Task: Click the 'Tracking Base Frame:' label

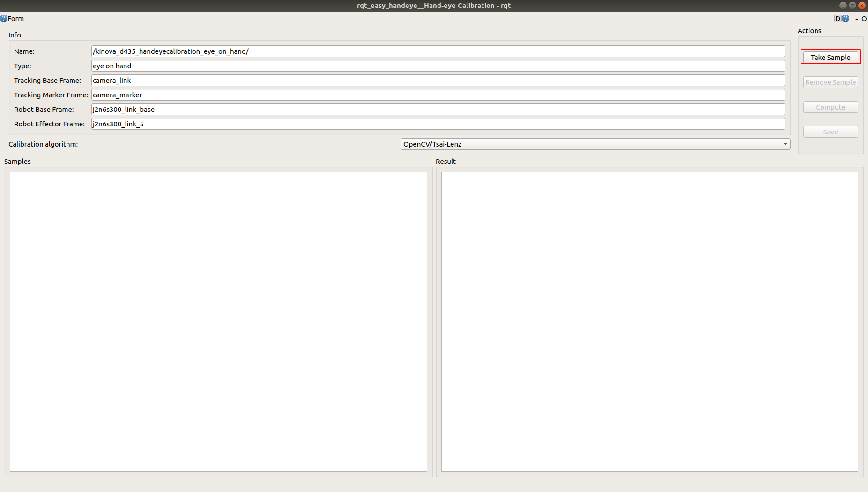Action: [47, 81]
